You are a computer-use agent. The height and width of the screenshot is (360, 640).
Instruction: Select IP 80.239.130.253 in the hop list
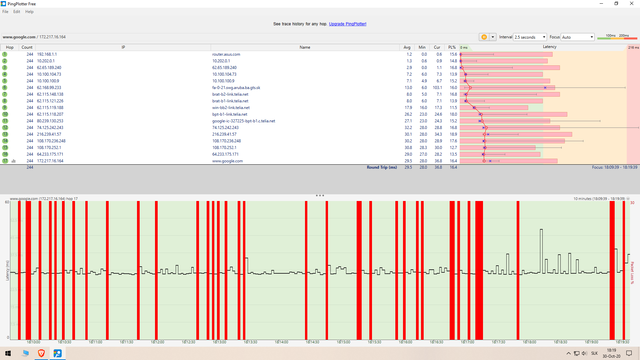(50, 121)
